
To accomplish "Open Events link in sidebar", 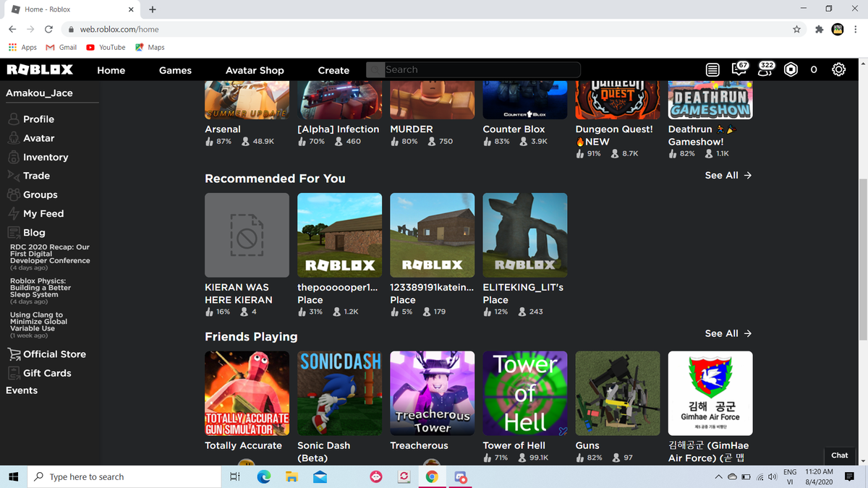I will (x=22, y=390).
